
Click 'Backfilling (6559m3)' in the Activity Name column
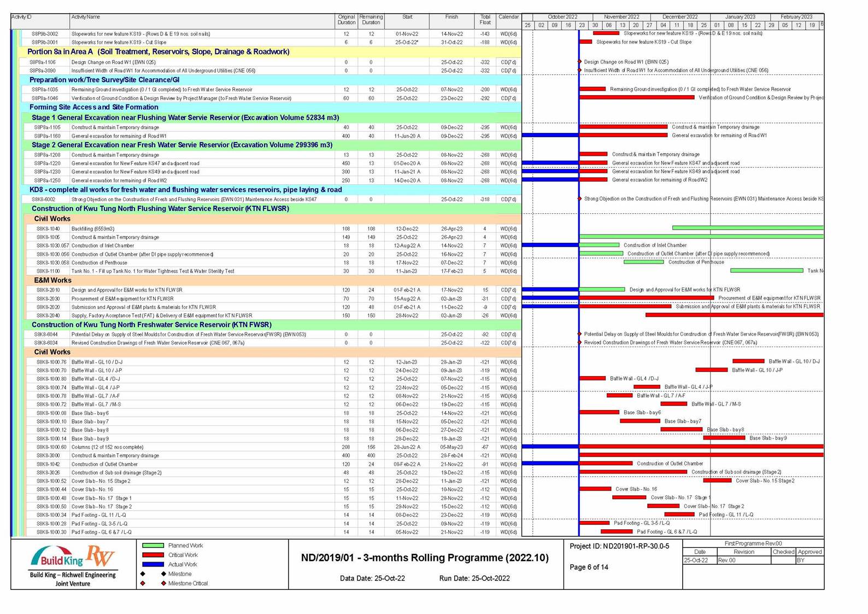tap(93, 229)
